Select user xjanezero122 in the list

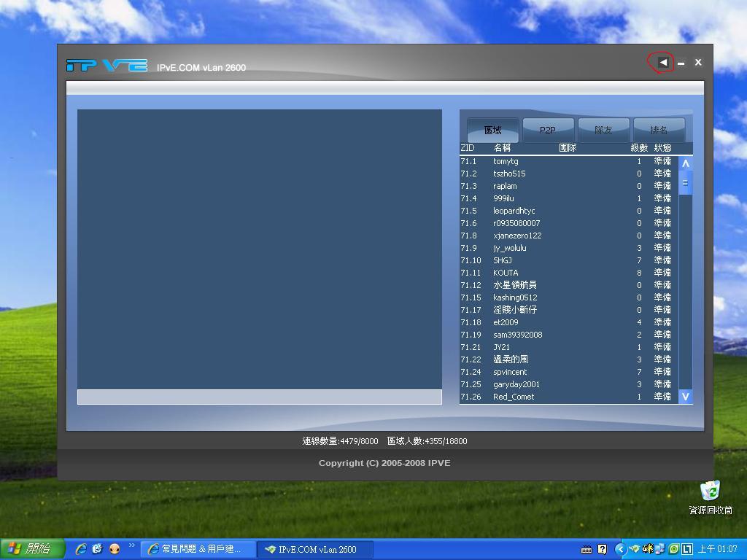(569, 236)
